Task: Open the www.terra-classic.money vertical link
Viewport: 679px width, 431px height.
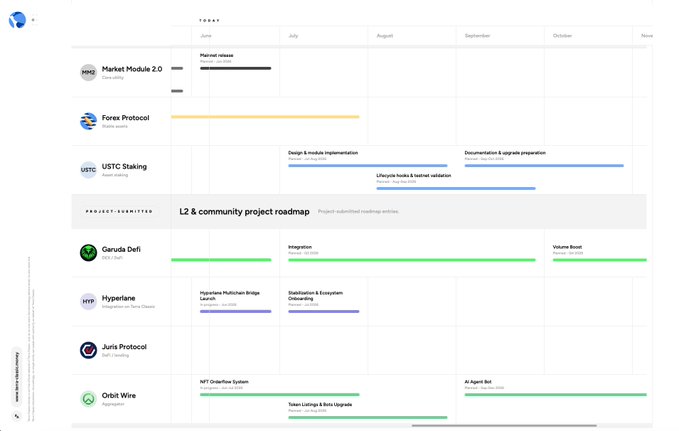Action: click(x=16, y=377)
